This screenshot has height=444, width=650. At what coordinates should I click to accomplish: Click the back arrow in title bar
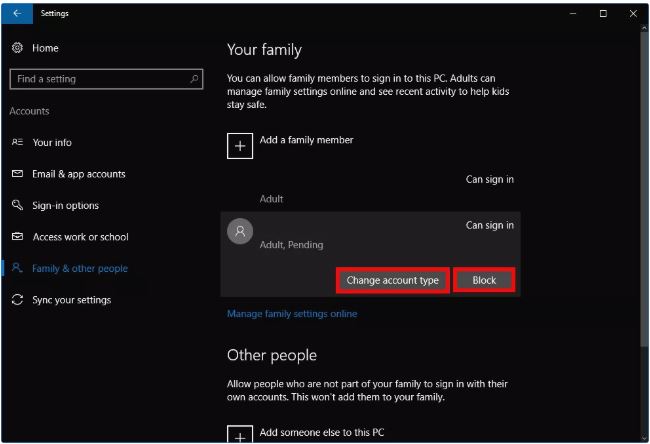point(16,13)
